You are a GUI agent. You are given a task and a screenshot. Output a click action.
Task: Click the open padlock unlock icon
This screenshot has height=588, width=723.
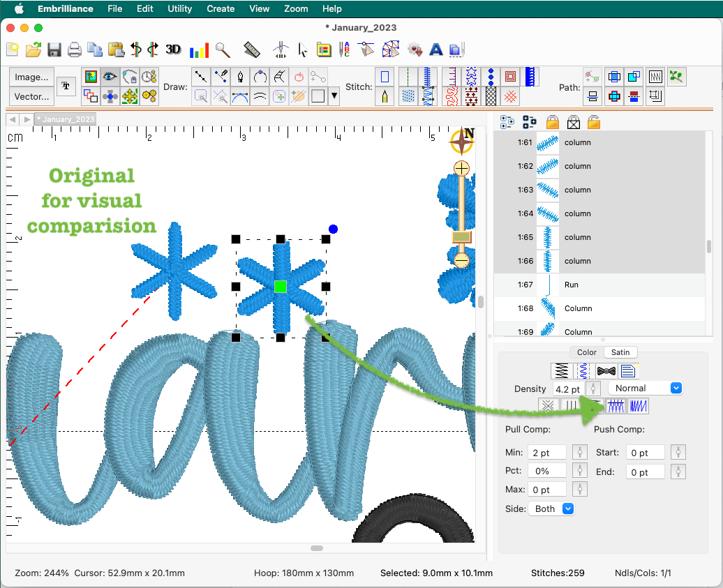click(594, 122)
